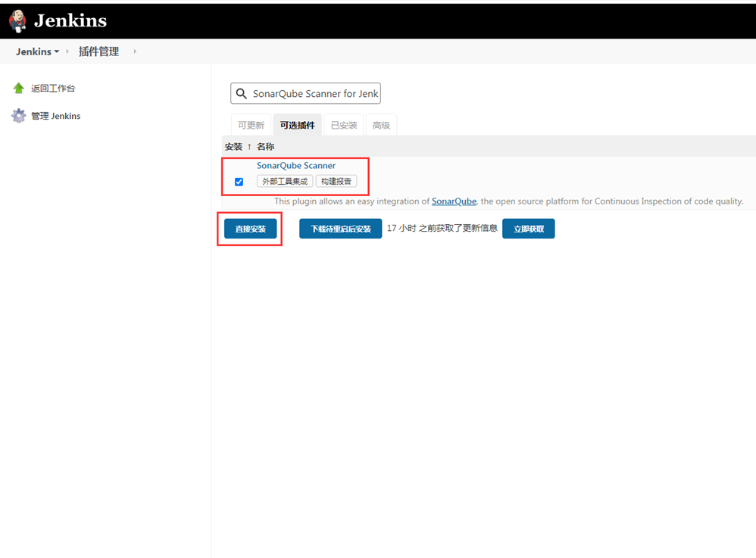Follow the SonarQube link in description
Screen dimensions: 756x558
454,201
